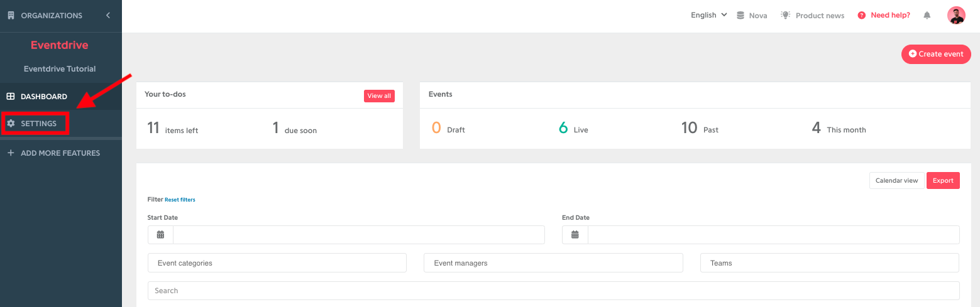Image resolution: width=980 pixels, height=307 pixels.
Task: Open the End Date calendar icon
Action: point(575,235)
